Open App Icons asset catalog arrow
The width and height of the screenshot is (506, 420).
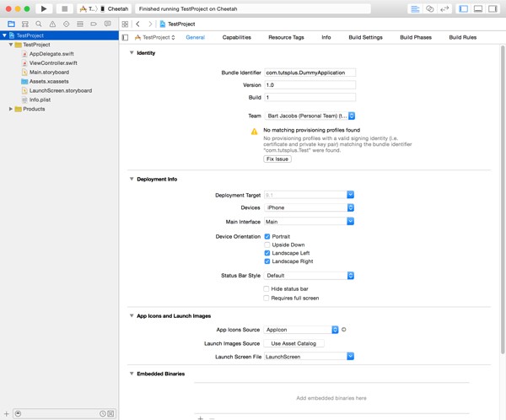(344, 330)
